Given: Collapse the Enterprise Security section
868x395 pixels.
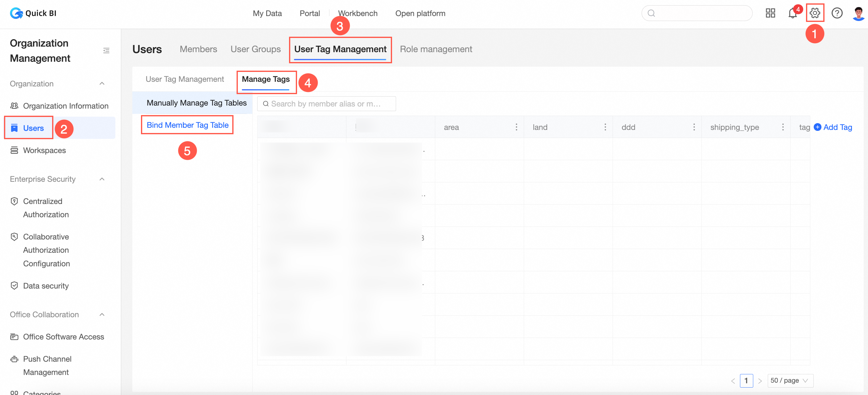Looking at the screenshot, I should 102,179.
